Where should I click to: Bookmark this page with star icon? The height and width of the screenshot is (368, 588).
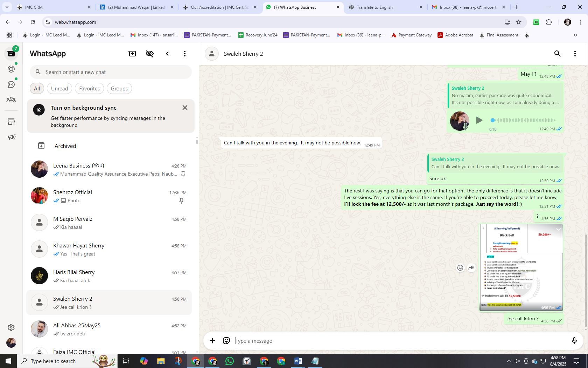pos(519,22)
